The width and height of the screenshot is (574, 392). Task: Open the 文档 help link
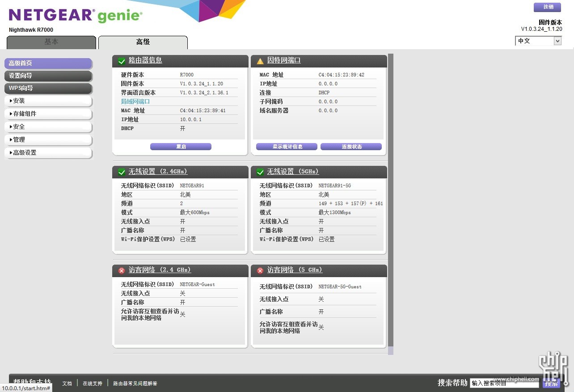[x=67, y=384]
